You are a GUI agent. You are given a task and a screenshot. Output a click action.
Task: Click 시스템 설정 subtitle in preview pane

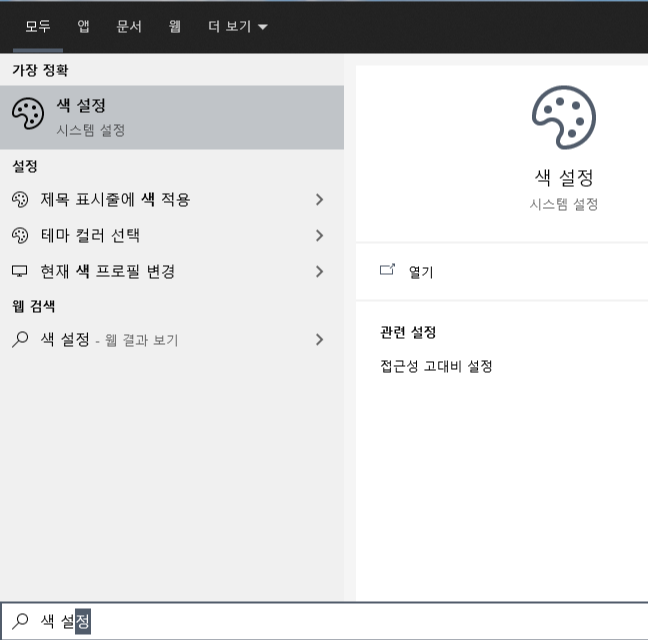click(564, 204)
